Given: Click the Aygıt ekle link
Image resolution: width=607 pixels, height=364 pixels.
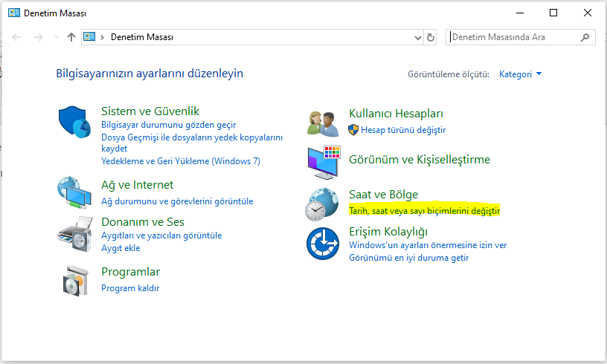Looking at the screenshot, I should click(121, 248).
